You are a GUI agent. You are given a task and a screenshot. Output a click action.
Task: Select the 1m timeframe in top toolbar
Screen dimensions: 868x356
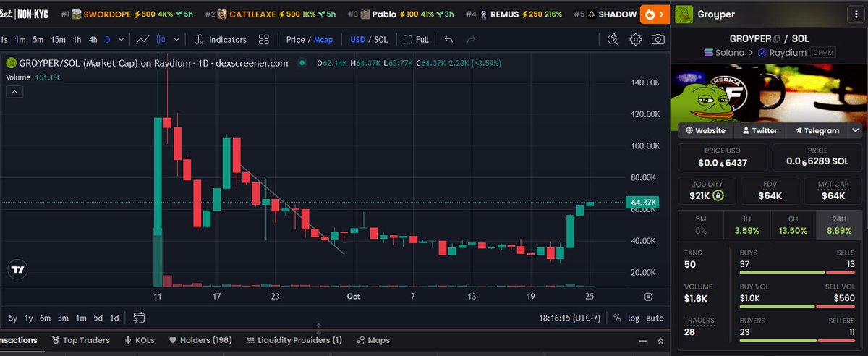(21, 40)
